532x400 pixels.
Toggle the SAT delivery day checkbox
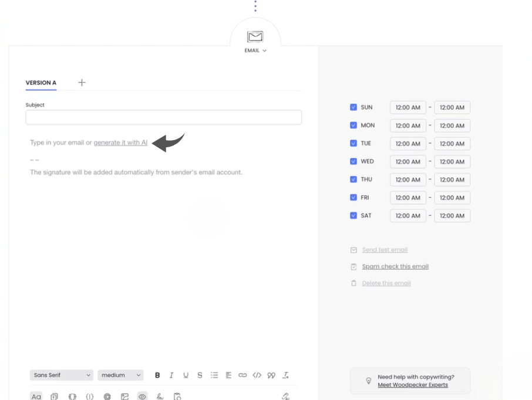pyautogui.click(x=353, y=216)
